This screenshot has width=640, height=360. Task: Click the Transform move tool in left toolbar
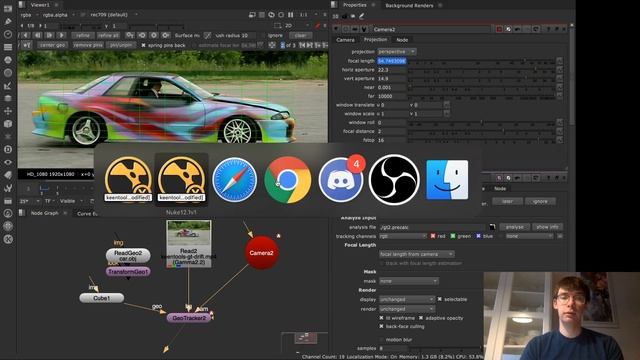point(8,111)
